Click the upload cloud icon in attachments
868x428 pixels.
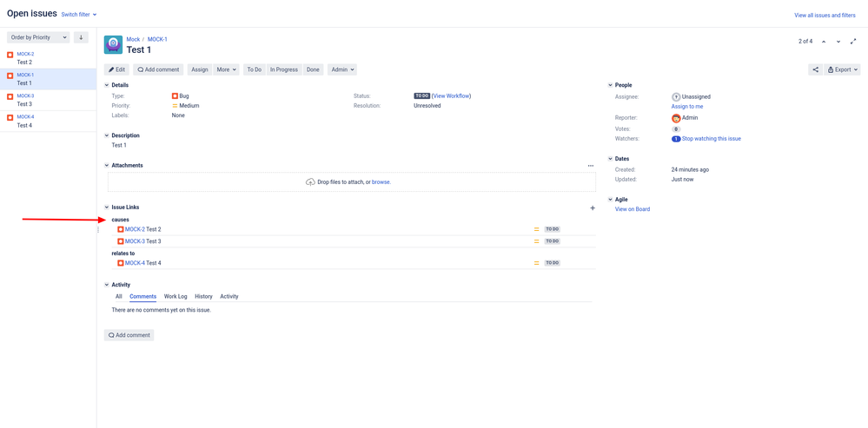click(x=310, y=182)
